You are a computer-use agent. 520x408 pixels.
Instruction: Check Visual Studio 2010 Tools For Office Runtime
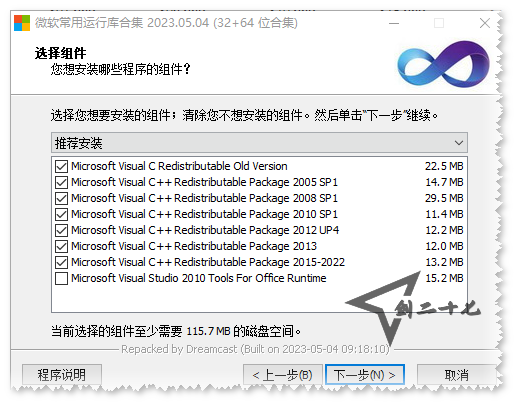click(61, 278)
